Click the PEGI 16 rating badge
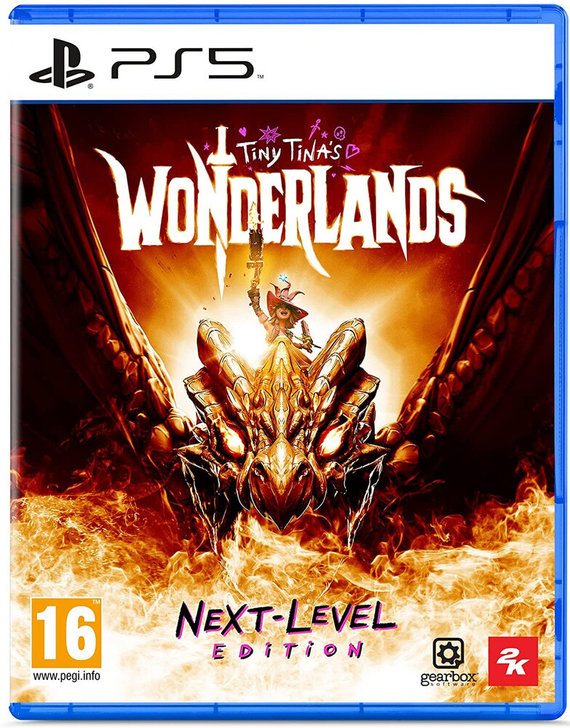This screenshot has width=570, height=728. click(x=66, y=633)
